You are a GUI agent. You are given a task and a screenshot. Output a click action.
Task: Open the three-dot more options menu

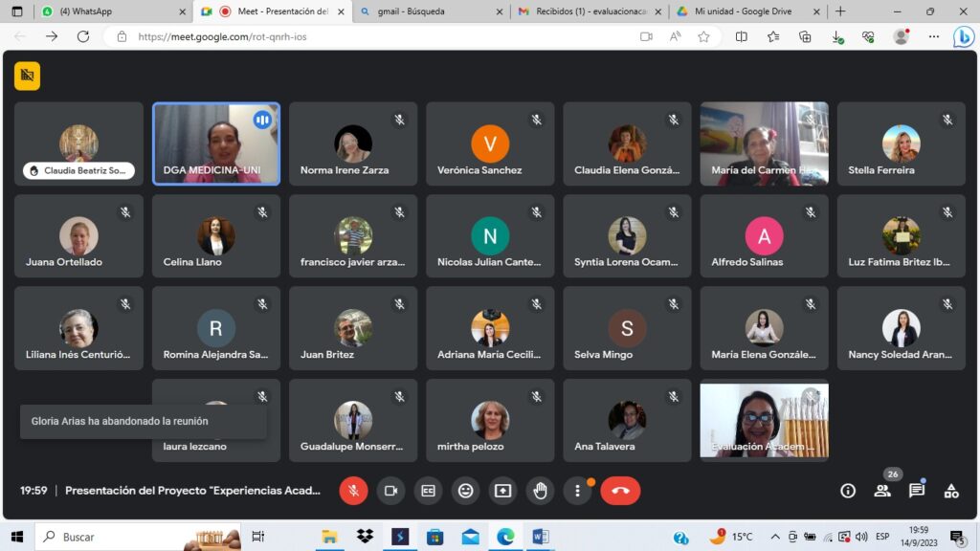click(x=577, y=491)
